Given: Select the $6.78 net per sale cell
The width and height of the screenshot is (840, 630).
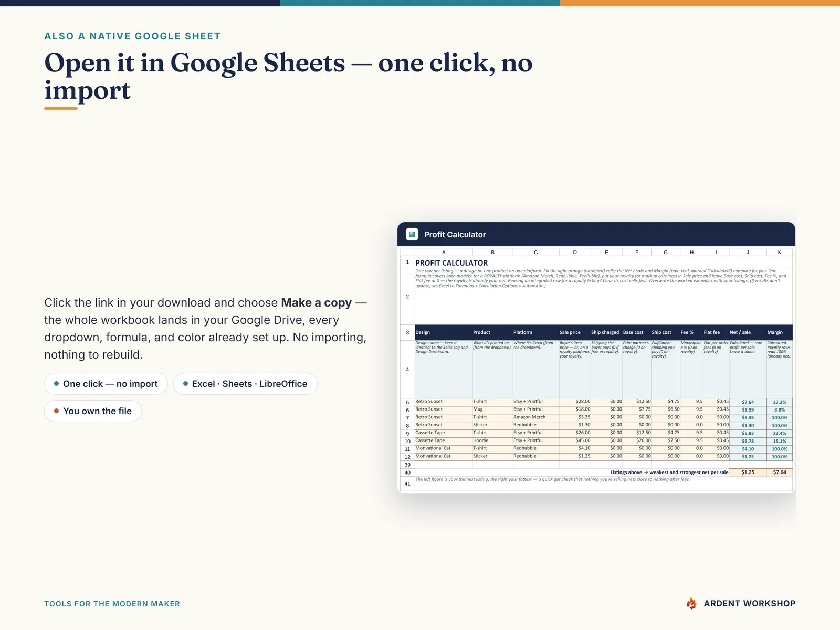Looking at the screenshot, I should click(748, 442).
